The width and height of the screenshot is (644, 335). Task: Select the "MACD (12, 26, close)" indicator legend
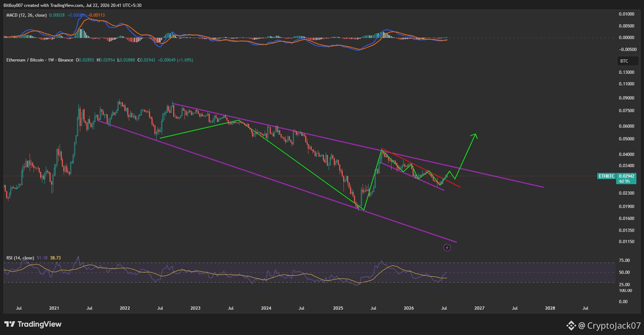(x=26, y=15)
